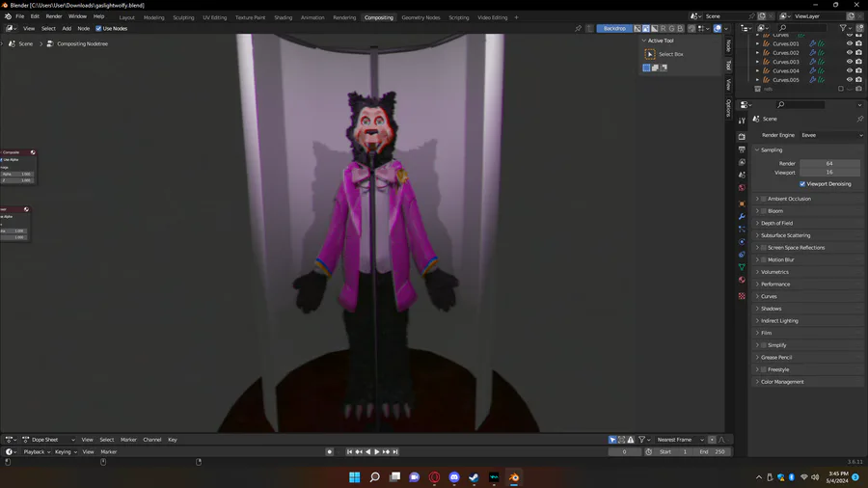Open the Texture properties checker icon
The image size is (868, 488).
742,296
